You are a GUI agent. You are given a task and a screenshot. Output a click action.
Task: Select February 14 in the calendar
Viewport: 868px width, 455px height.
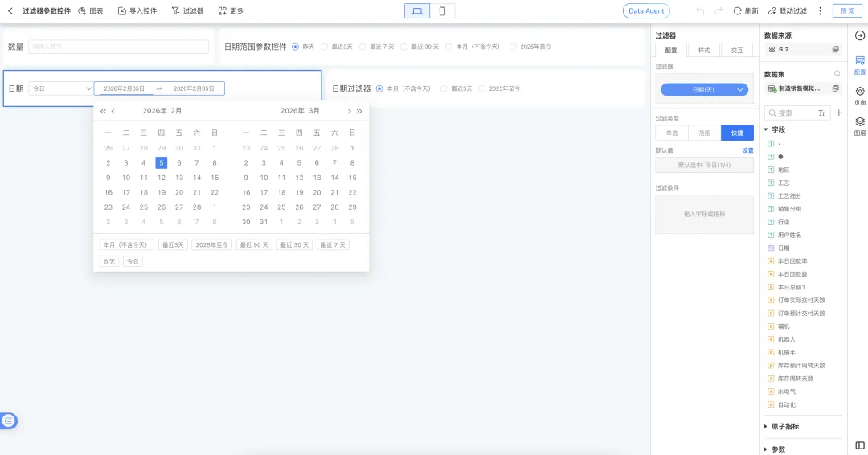tap(197, 178)
